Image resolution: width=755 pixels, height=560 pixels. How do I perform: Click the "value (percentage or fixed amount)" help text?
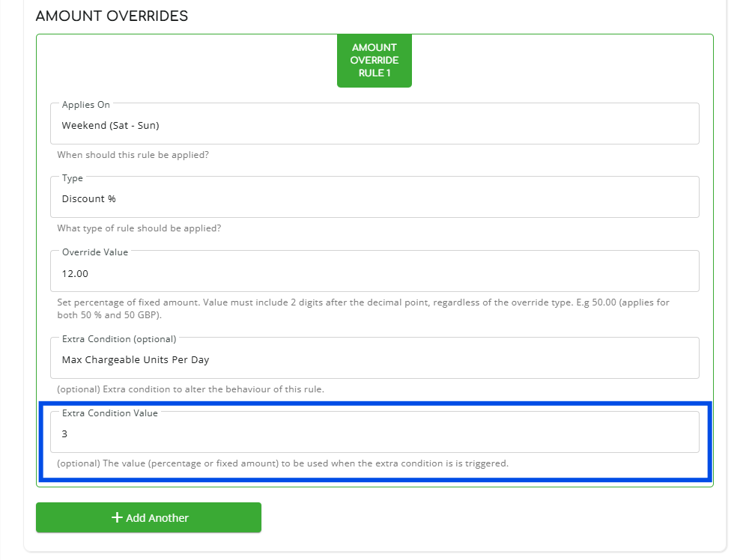coord(282,463)
